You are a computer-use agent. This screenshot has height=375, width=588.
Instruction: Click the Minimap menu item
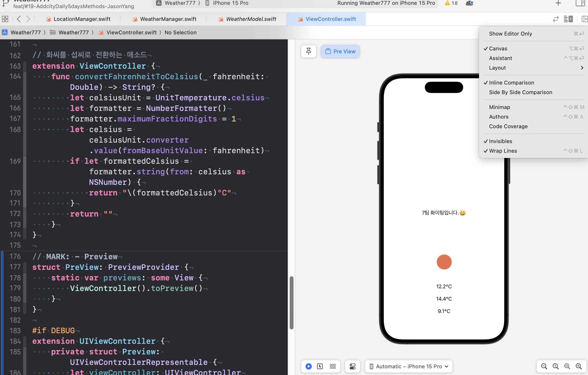499,107
